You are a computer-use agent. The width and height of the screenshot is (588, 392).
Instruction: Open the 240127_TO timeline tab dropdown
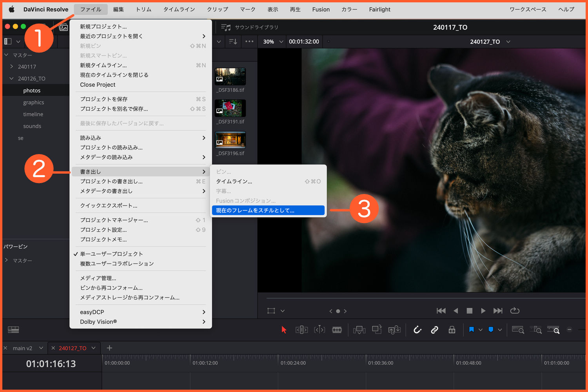tap(94, 348)
